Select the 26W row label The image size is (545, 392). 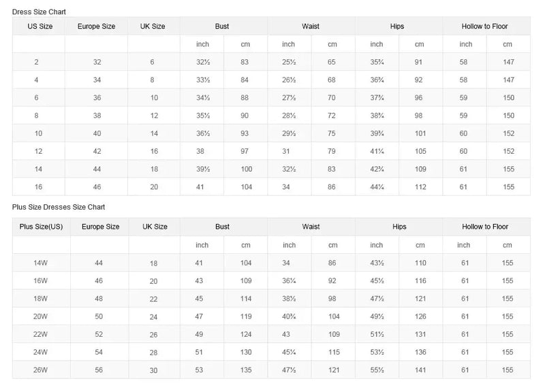coord(41,370)
